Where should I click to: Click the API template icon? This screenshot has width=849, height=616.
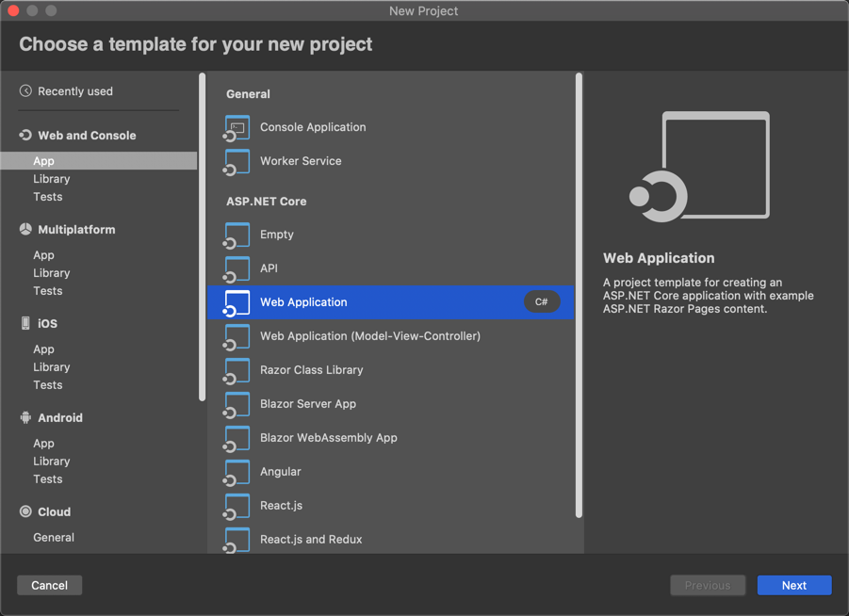coord(236,268)
